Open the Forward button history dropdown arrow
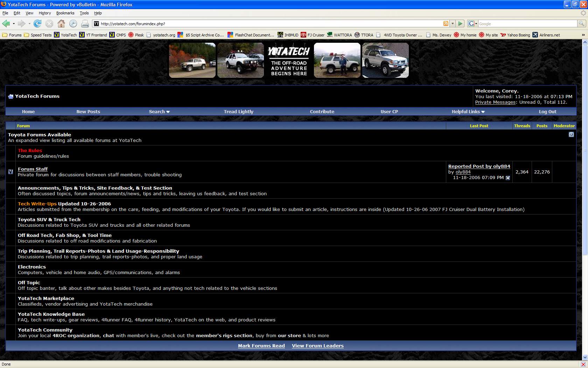The height and width of the screenshot is (368, 588). (29, 23)
